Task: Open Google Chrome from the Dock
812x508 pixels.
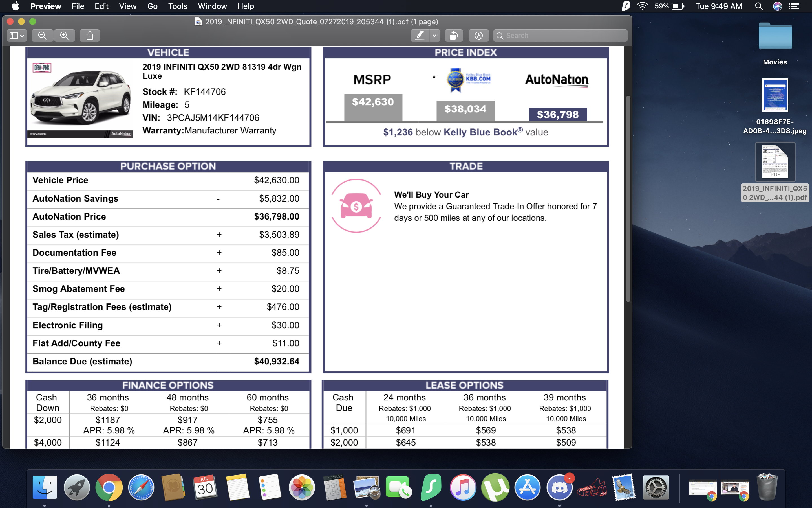Action: pyautogui.click(x=109, y=487)
